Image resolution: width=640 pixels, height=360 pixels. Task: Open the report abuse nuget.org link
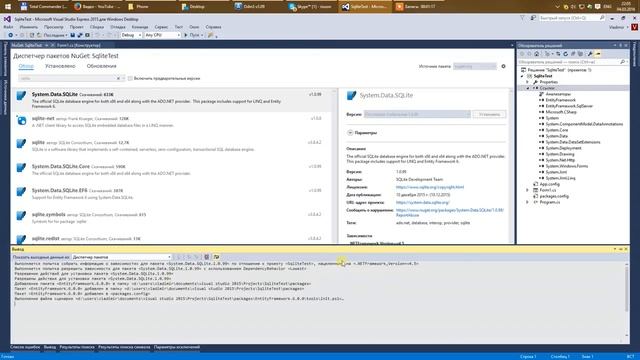pos(450,212)
